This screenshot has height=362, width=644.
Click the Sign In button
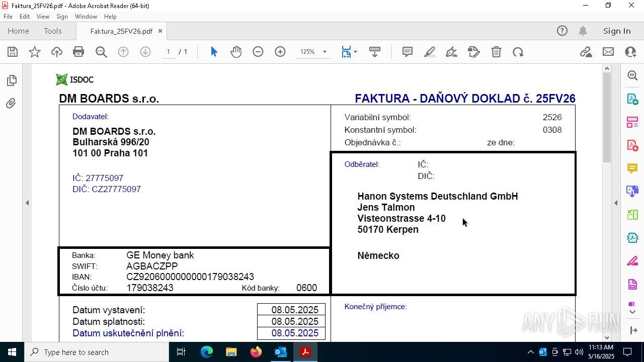pos(617,31)
